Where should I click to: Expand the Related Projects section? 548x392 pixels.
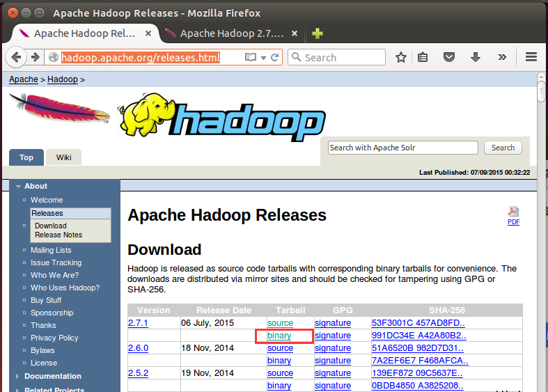click(54, 389)
